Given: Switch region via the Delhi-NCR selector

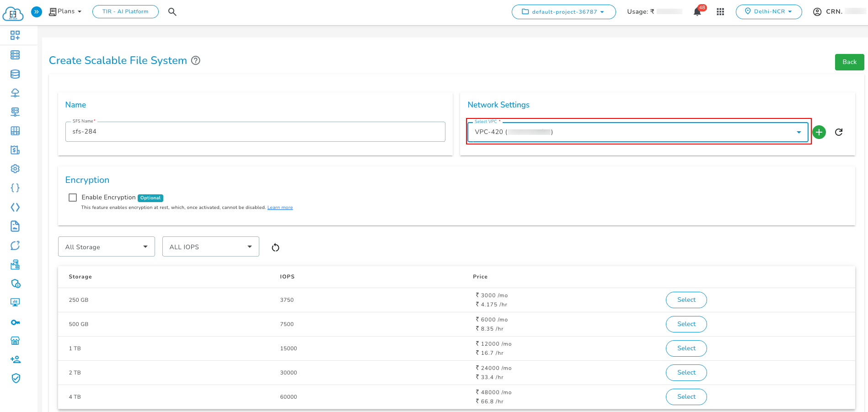Looking at the screenshot, I should tap(768, 11).
